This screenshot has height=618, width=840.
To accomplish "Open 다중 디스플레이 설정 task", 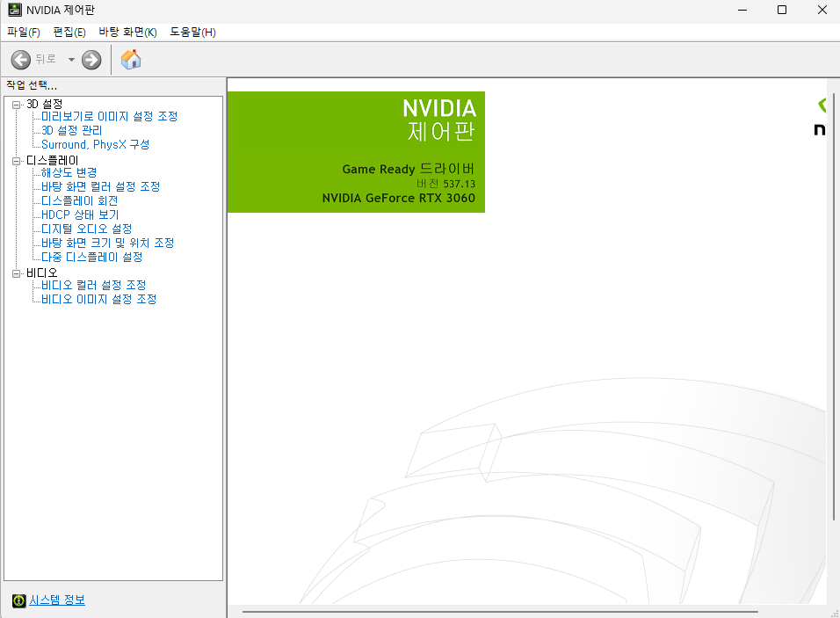I will pos(92,258).
